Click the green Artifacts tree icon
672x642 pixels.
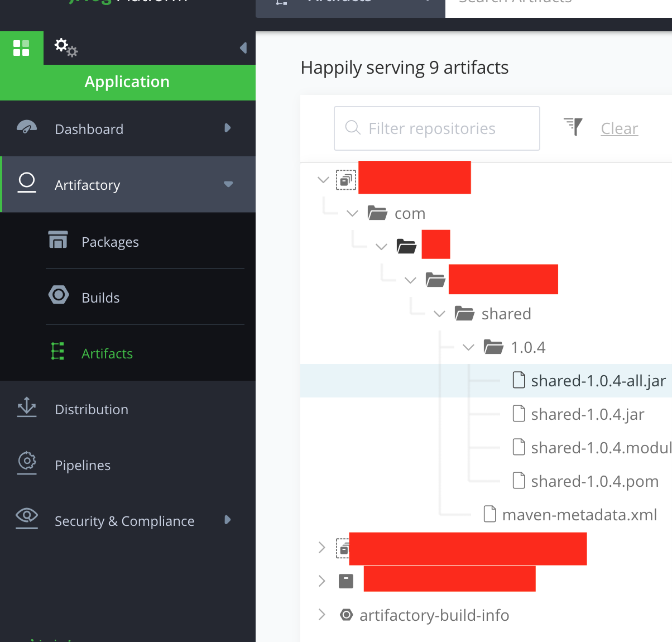pos(57,351)
